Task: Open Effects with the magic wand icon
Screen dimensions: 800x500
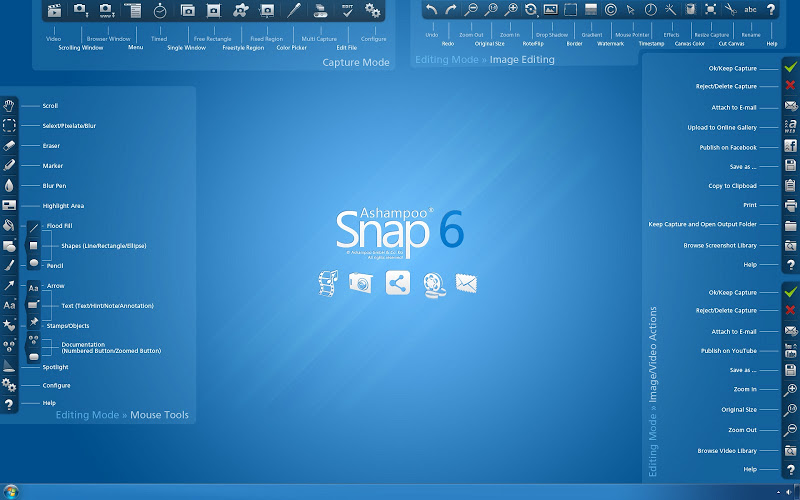Action: 670,9
